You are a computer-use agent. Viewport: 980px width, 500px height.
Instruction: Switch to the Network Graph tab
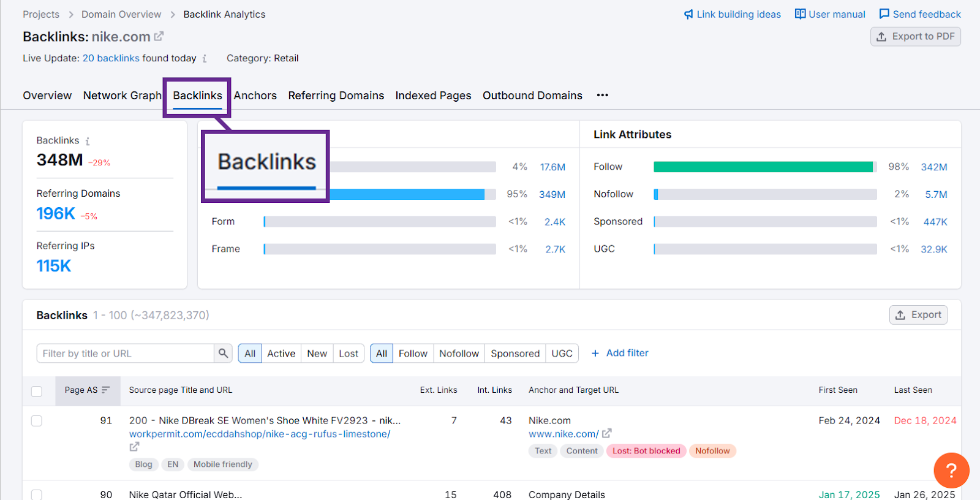click(x=123, y=96)
